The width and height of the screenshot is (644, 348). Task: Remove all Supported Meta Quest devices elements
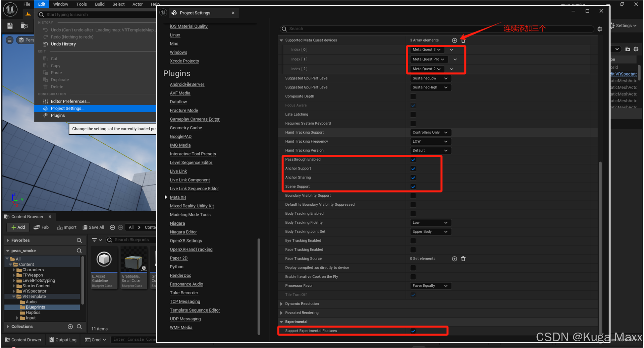click(x=463, y=40)
